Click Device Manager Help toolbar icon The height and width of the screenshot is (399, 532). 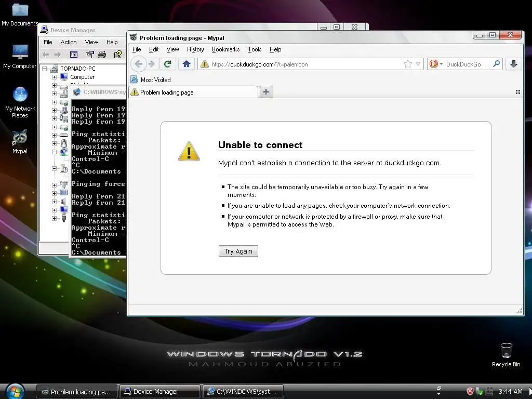click(117, 54)
